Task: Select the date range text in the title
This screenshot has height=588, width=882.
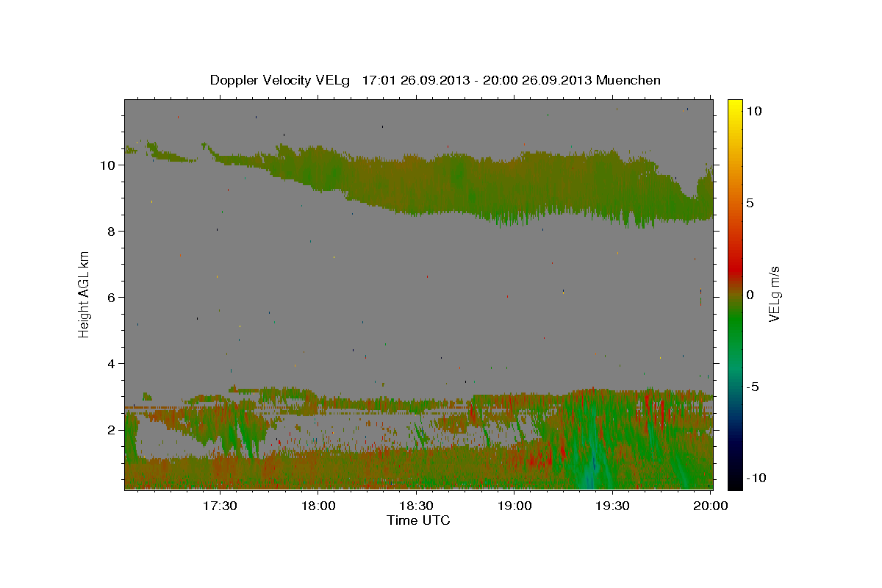Action: pos(478,80)
